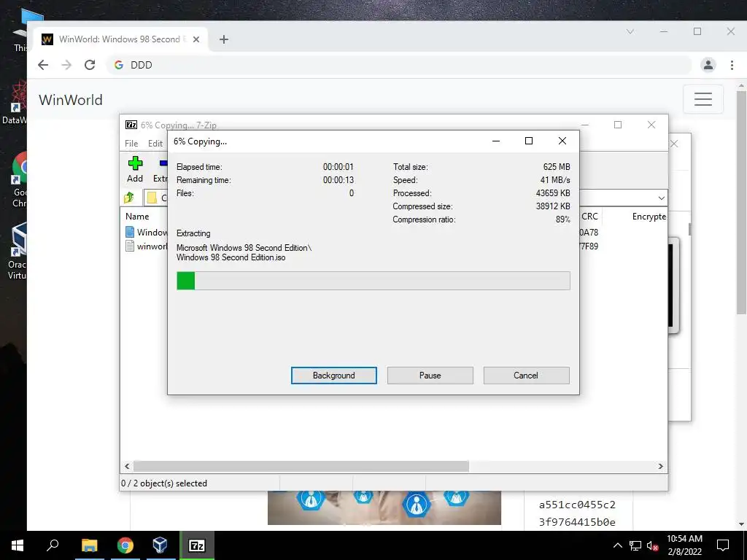Expand the 7-Zip address path dropdown
This screenshot has height=560, width=747.
[x=661, y=198]
